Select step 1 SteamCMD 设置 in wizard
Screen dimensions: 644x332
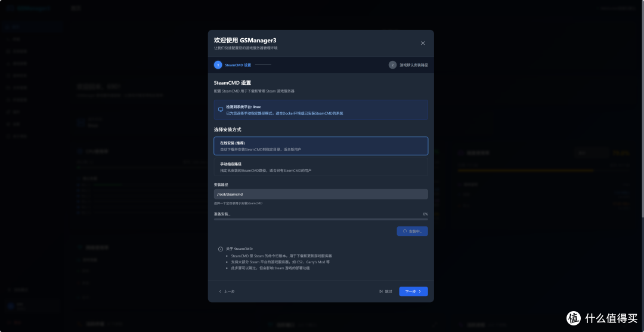click(x=233, y=65)
